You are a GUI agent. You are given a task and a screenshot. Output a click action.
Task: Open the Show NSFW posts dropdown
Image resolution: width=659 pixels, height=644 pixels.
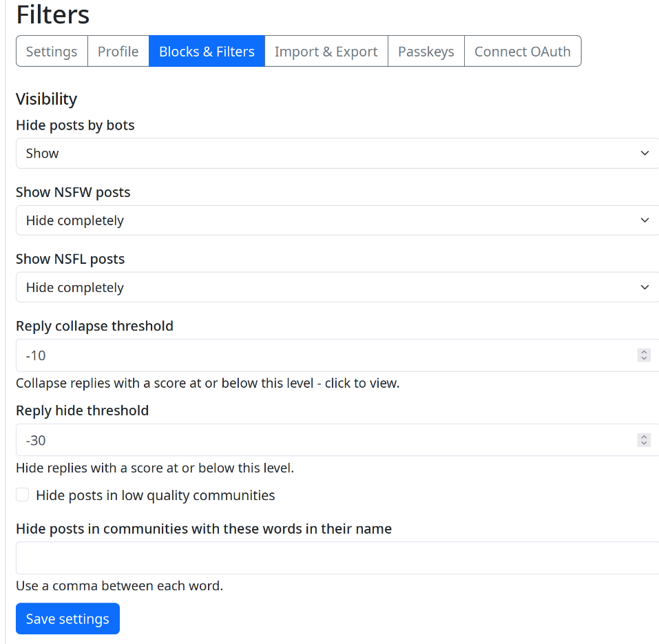(x=337, y=220)
